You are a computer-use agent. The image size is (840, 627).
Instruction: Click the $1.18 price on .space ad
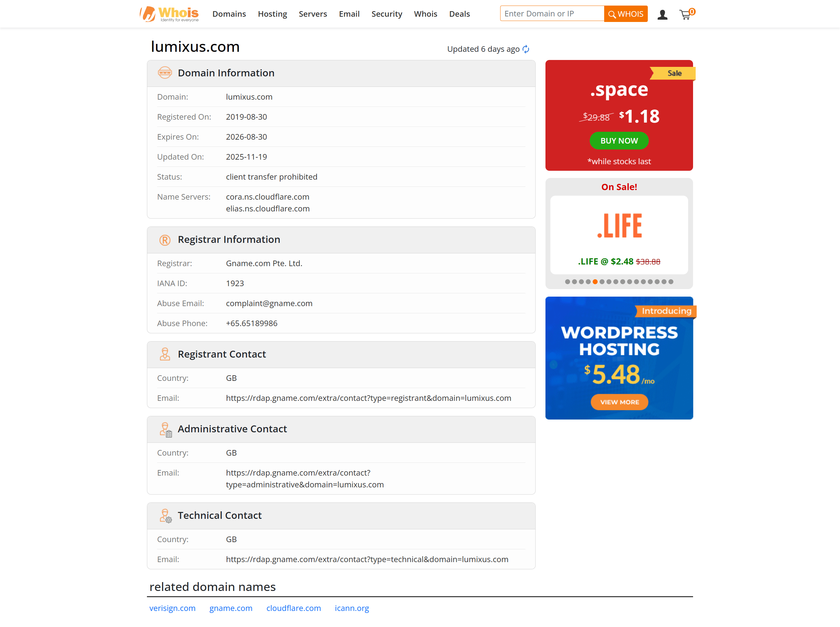[x=639, y=116]
